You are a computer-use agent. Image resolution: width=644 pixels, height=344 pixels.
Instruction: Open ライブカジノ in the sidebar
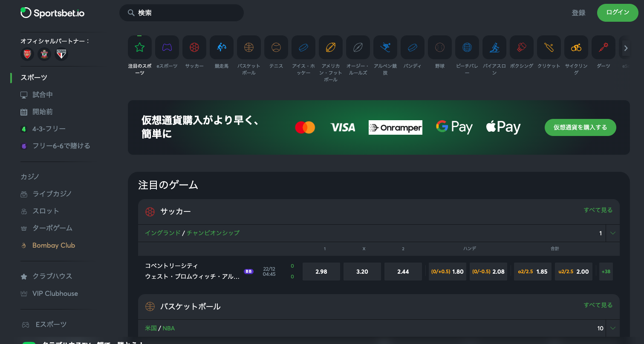46,194
